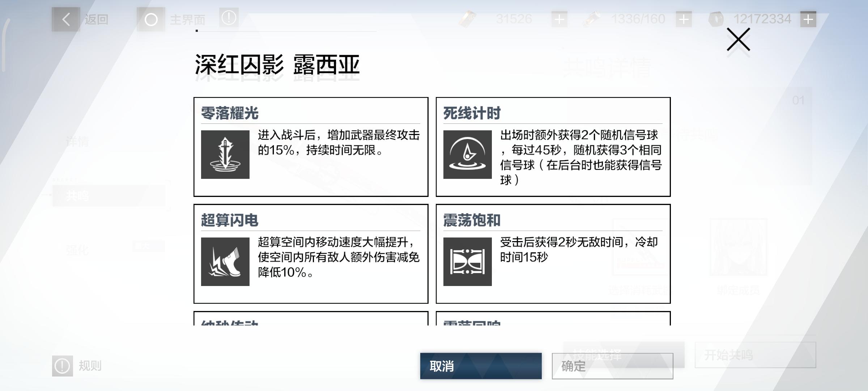Click the 31526 currency value
This screenshot has width=868, height=391.
click(x=514, y=19)
